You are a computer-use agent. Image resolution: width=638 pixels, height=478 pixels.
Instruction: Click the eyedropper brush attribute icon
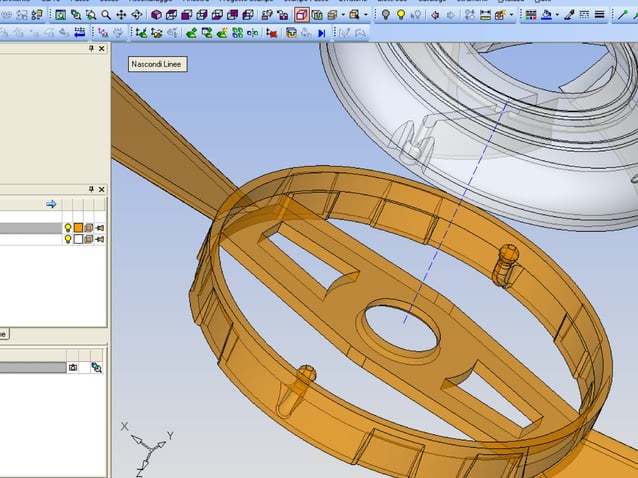(569, 15)
